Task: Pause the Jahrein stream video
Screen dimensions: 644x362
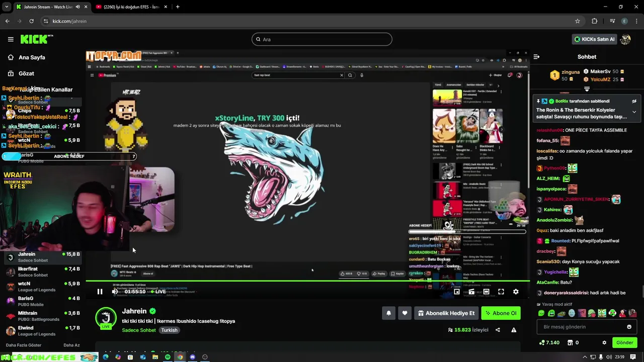Action: (x=100, y=292)
